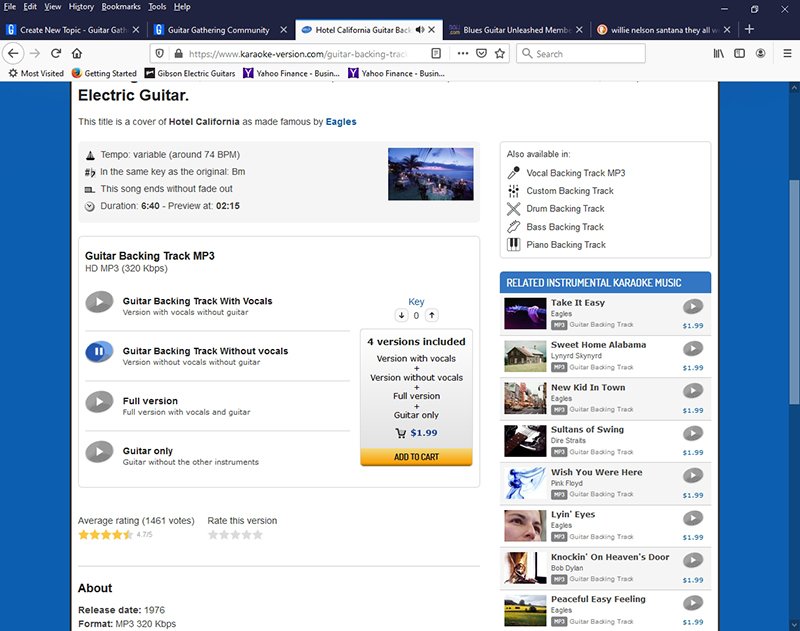
Task: Click the page vertical scrollbar thumb
Action: coord(794,292)
